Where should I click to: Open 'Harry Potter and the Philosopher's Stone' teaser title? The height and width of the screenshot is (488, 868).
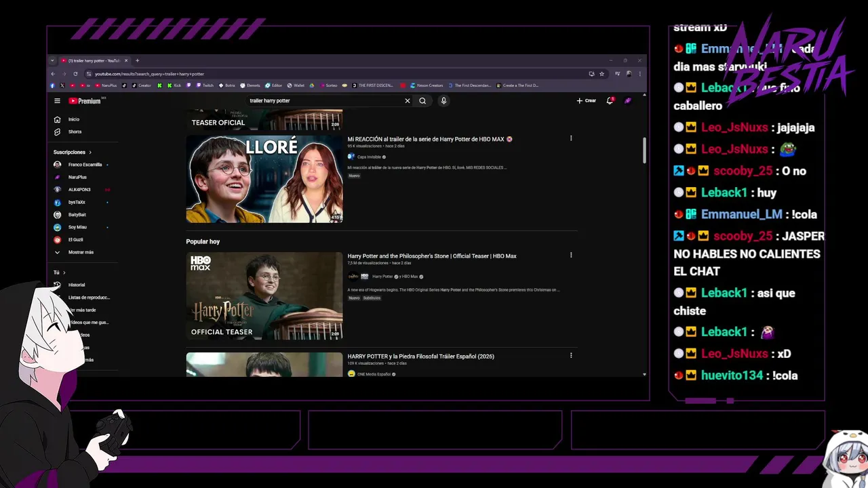point(432,256)
